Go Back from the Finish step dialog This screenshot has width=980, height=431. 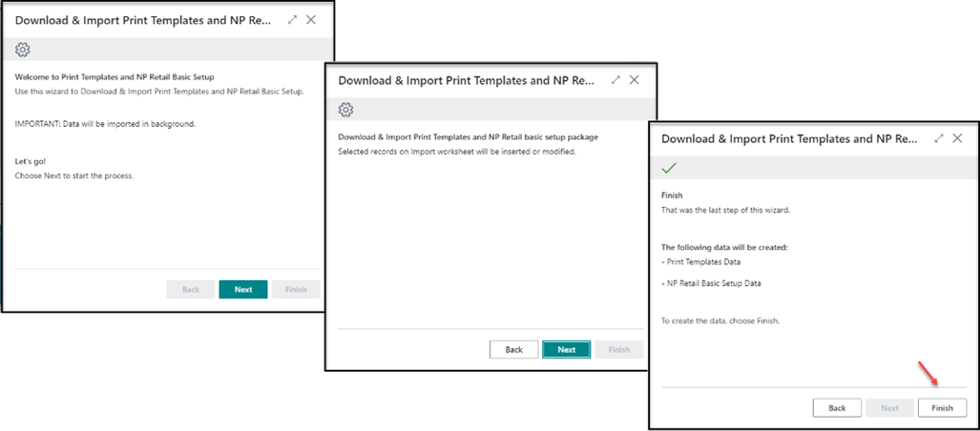837,408
